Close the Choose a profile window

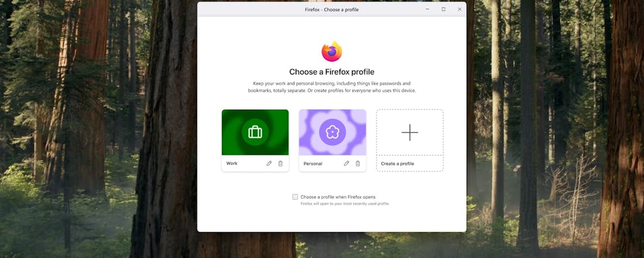point(459,9)
